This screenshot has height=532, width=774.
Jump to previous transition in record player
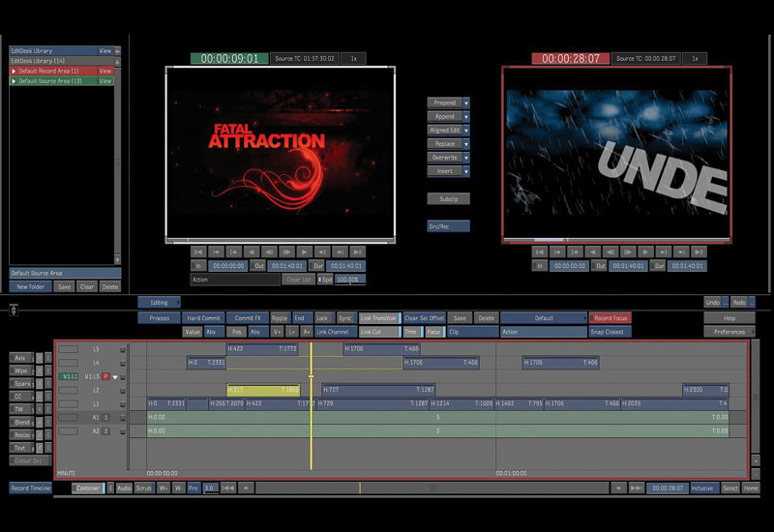coord(557,251)
